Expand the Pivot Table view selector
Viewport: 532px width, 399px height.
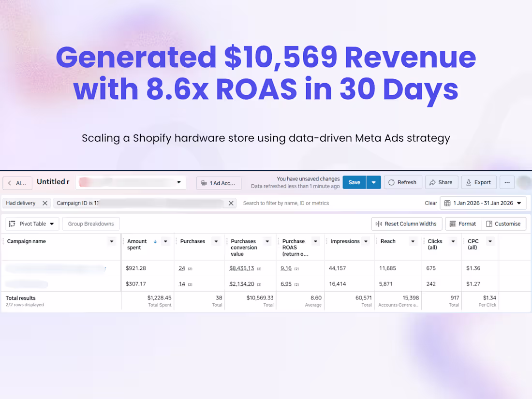pyautogui.click(x=32, y=223)
